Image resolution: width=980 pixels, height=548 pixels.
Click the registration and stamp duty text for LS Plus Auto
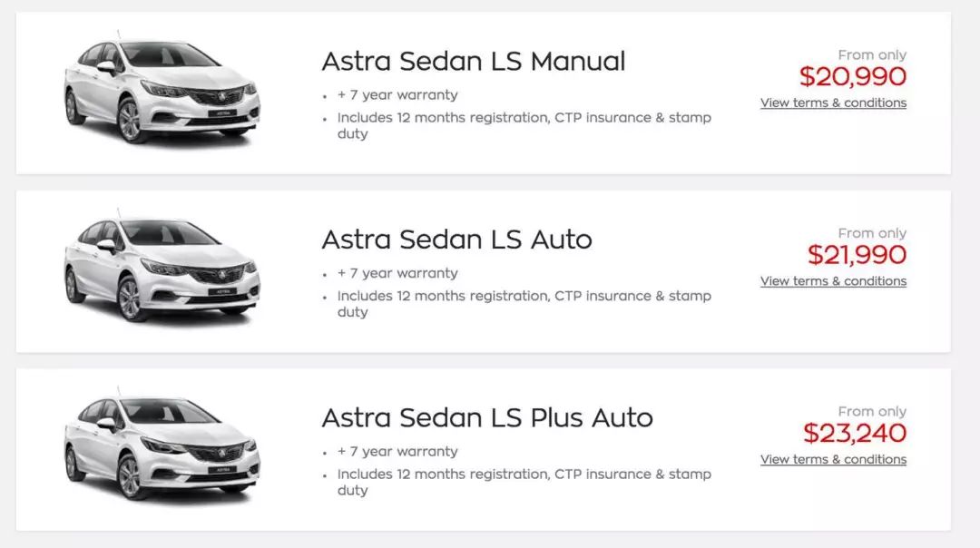pyautogui.click(x=524, y=475)
